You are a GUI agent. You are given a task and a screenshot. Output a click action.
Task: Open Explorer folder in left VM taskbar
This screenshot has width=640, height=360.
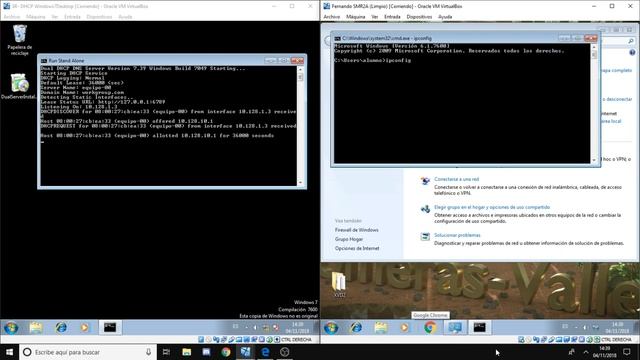pos(36,327)
